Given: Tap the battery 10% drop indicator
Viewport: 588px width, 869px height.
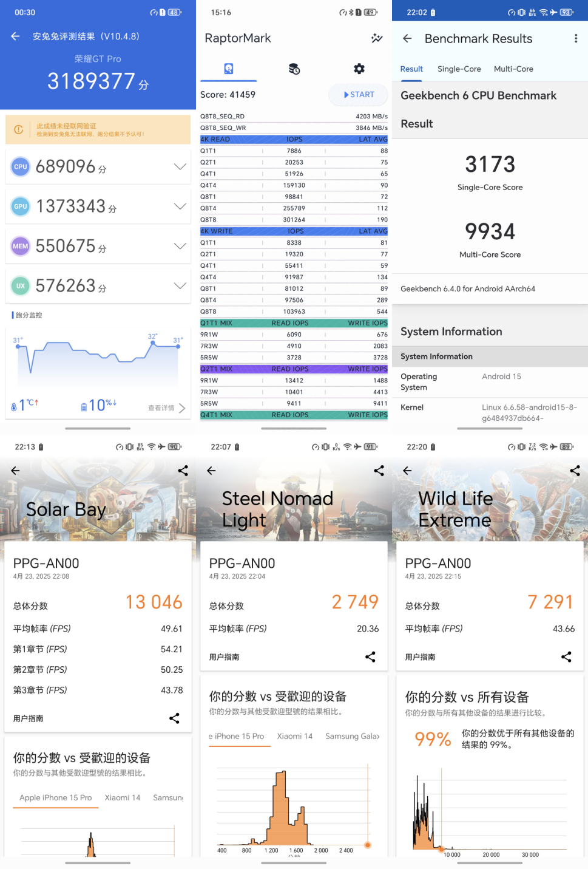Looking at the screenshot, I should coord(99,405).
